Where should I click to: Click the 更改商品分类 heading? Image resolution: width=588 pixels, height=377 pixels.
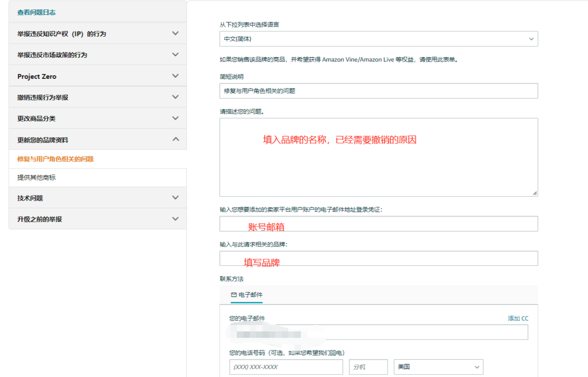[36, 119]
